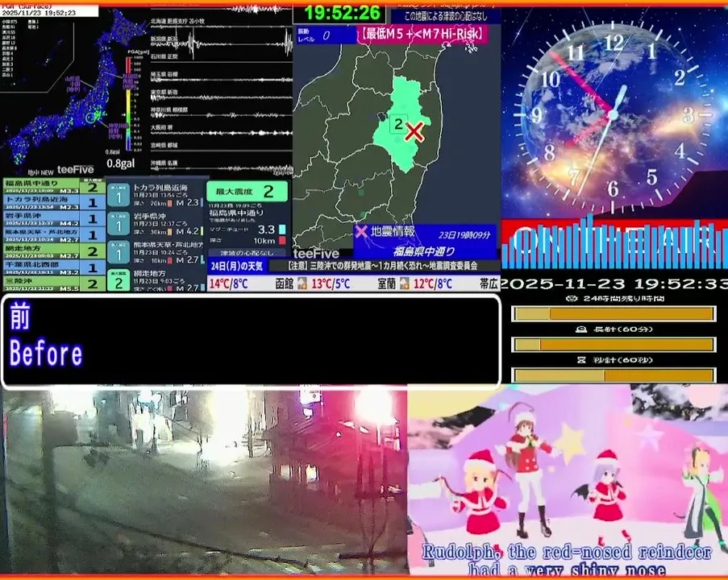Click the この地震による津波の心配はなし notice
The width and height of the screenshot is (728, 580).
[445, 16]
